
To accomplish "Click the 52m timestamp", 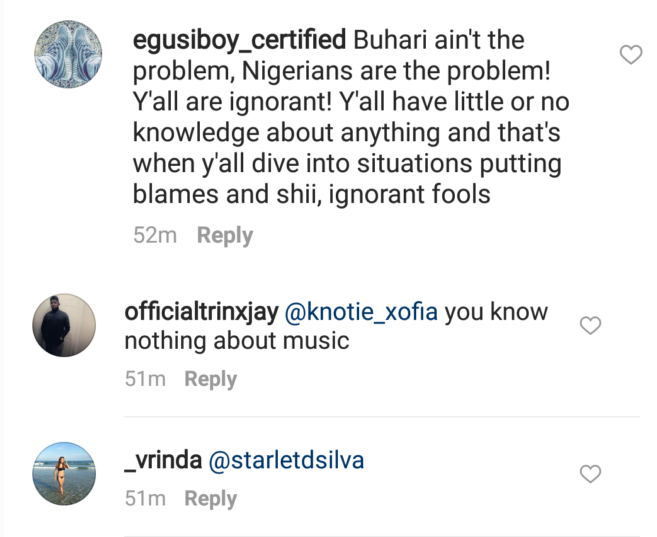I will point(155,236).
